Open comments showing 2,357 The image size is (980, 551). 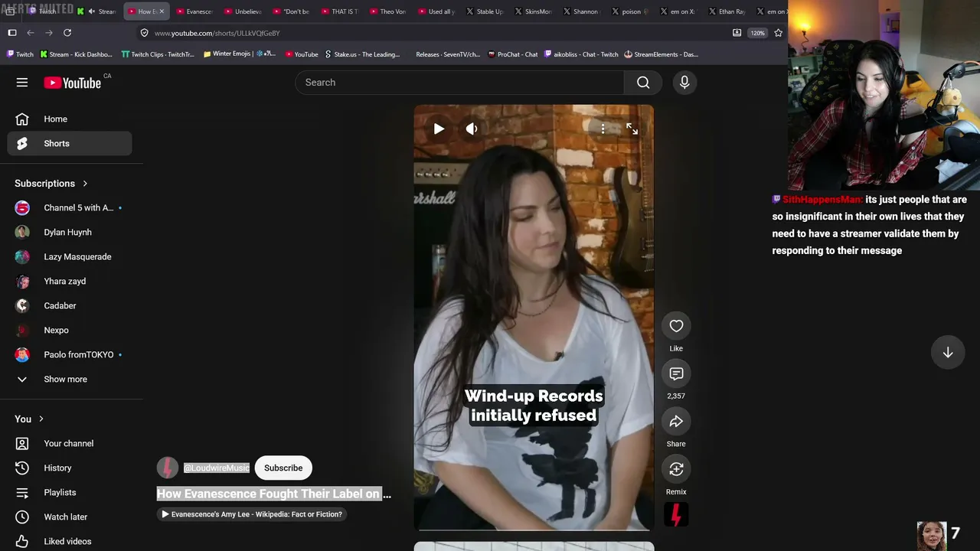(x=676, y=373)
